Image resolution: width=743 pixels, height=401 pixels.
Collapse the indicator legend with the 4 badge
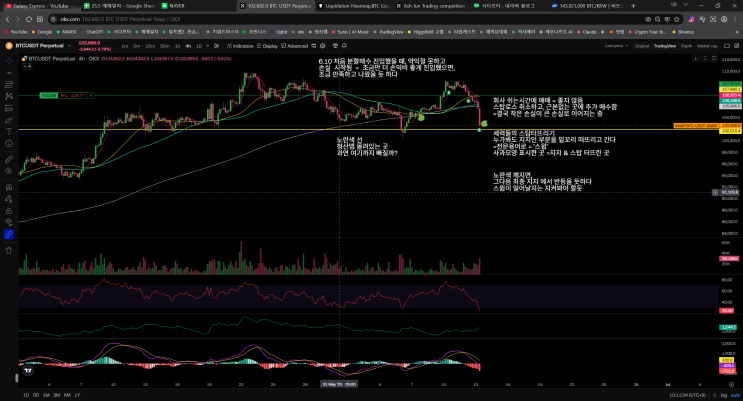click(x=27, y=66)
